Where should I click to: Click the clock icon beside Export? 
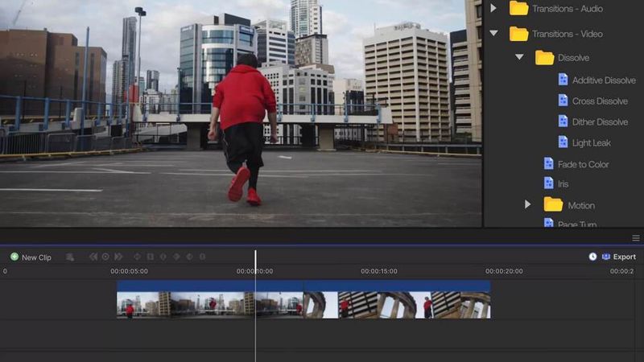coord(592,257)
